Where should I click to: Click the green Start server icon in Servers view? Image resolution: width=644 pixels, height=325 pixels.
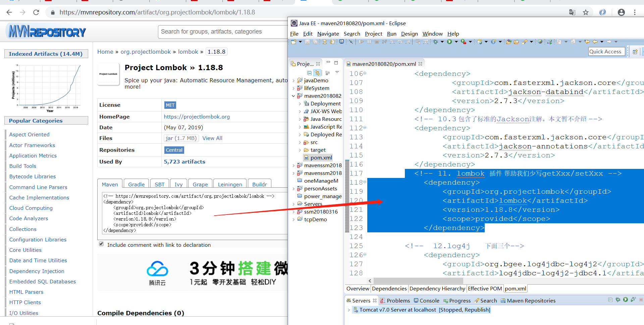pyautogui.click(x=626, y=299)
